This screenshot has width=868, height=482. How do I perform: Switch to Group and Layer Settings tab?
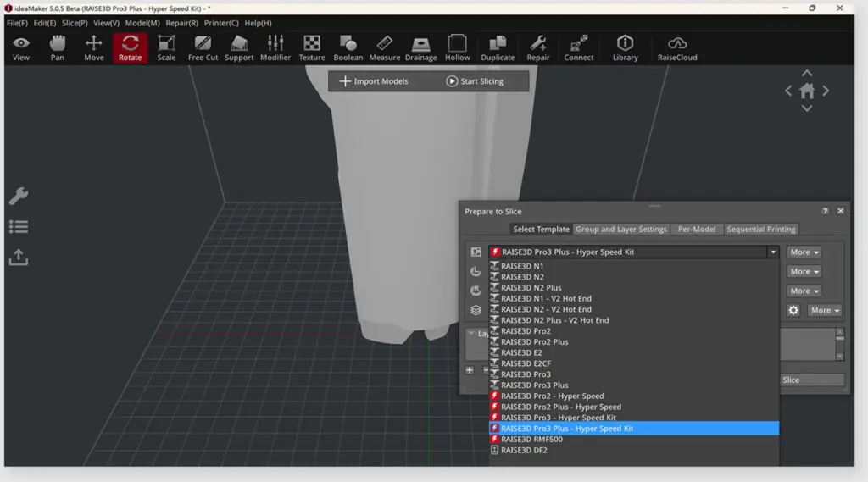point(621,229)
